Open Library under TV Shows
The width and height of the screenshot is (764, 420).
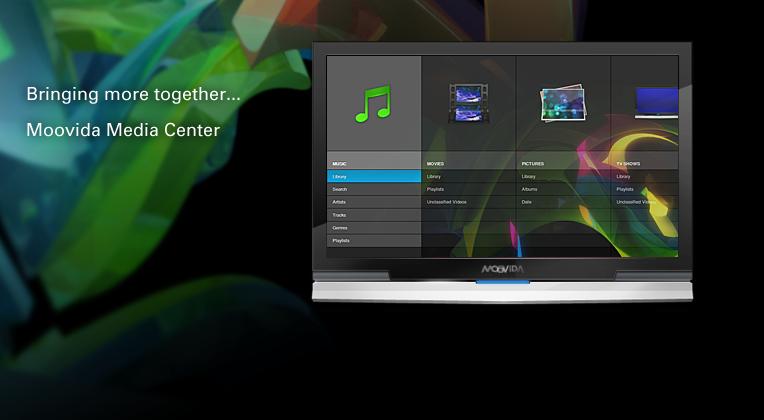pos(645,176)
